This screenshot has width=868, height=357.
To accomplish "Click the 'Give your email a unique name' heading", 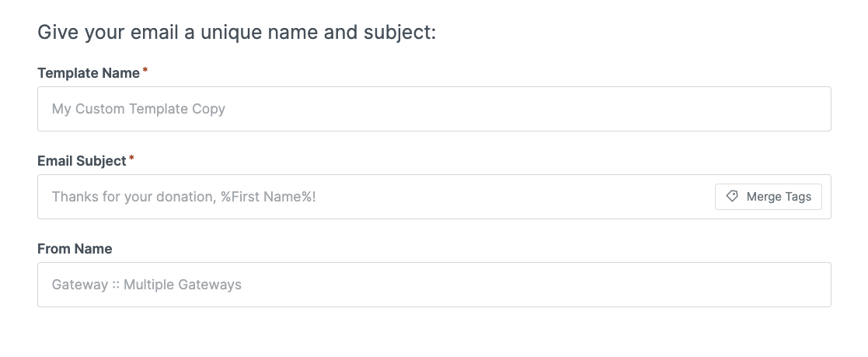I will [x=236, y=32].
